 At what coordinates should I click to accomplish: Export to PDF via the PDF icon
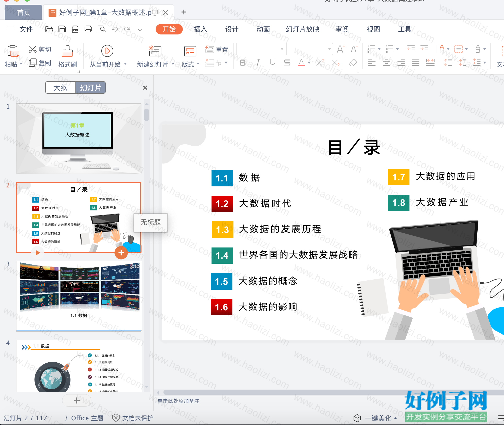tap(75, 29)
